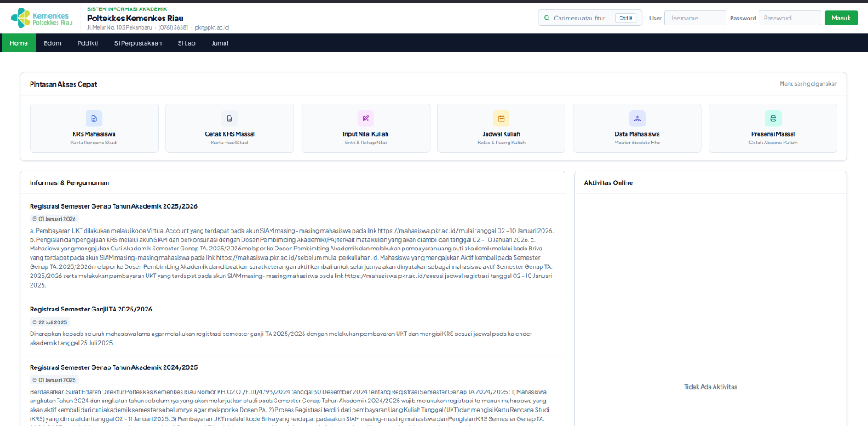This screenshot has width=868, height=426.
Task: Open the Jadwal Kuliah card
Action: pos(501,128)
